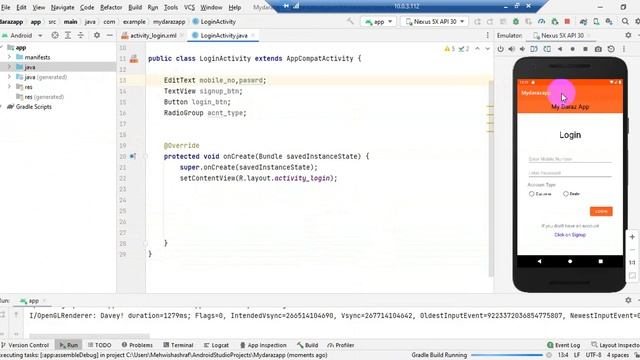The width and height of the screenshot is (640, 360).
Task: Open the Refactor menu
Action: [x=111, y=7]
